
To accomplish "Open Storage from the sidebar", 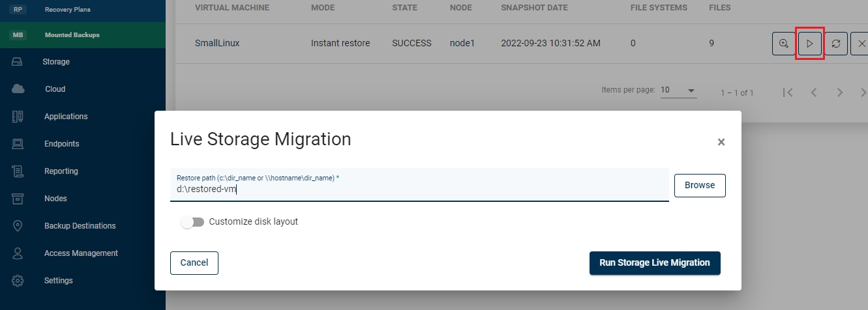I will (56, 62).
